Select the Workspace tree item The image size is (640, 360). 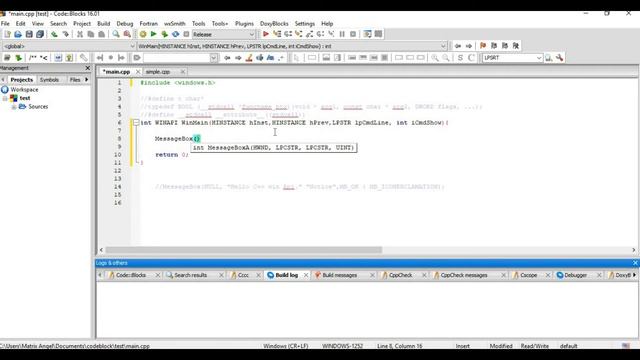coord(24,90)
